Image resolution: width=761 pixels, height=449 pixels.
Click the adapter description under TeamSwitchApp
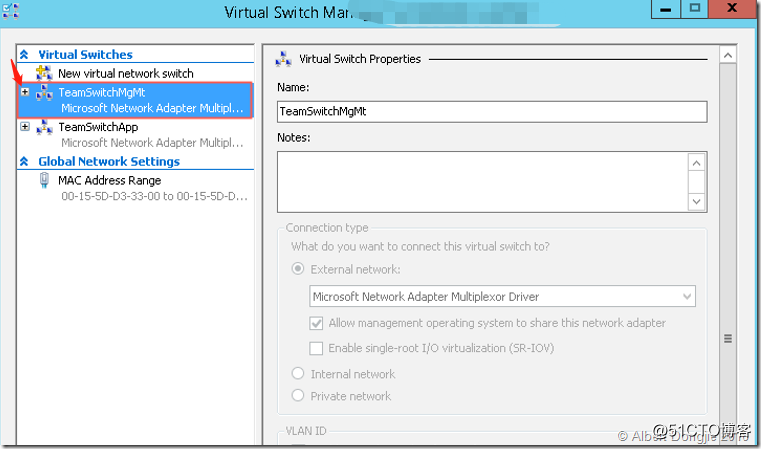click(152, 143)
